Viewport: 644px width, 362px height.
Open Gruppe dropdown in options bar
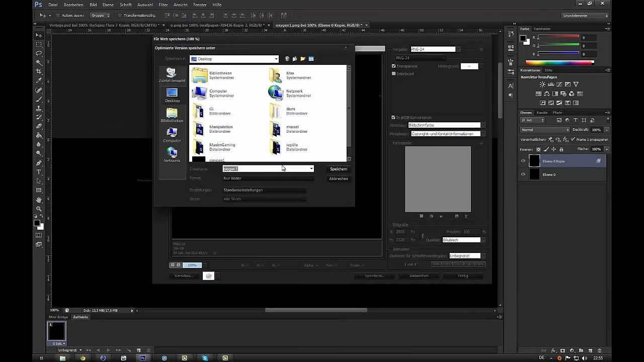click(x=100, y=16)
